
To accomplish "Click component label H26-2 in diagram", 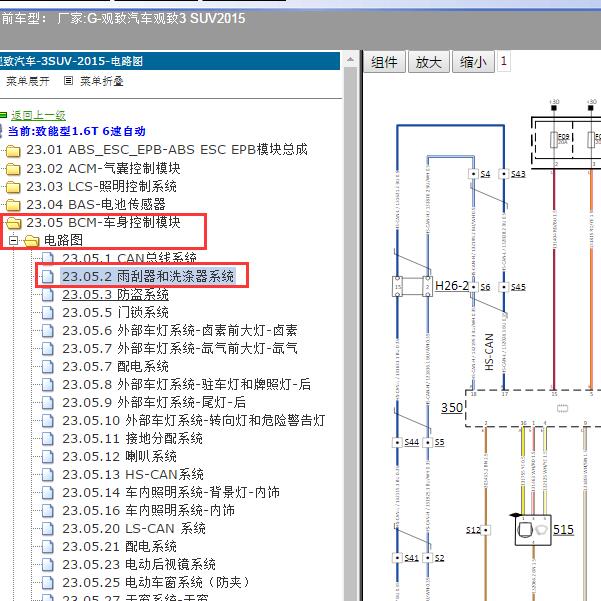I will pyautogui.click(x=452, y=286).
